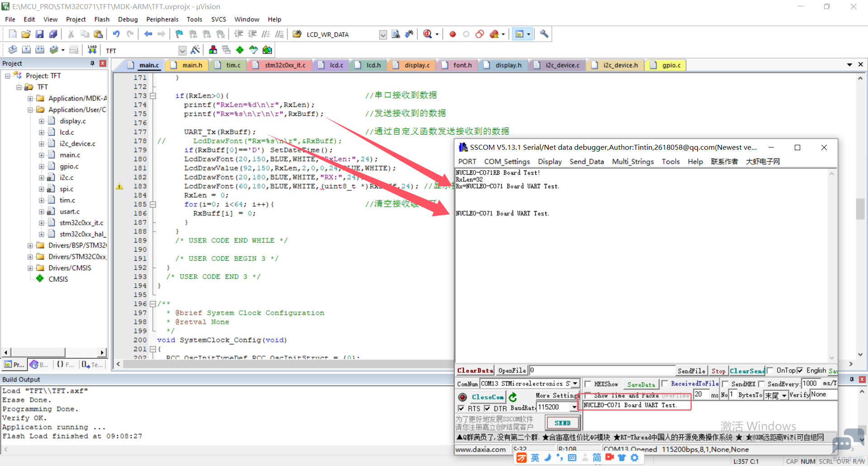Collapse the Application/User/C group
Screen dimensions: 868x466
[x=30, y=109]
